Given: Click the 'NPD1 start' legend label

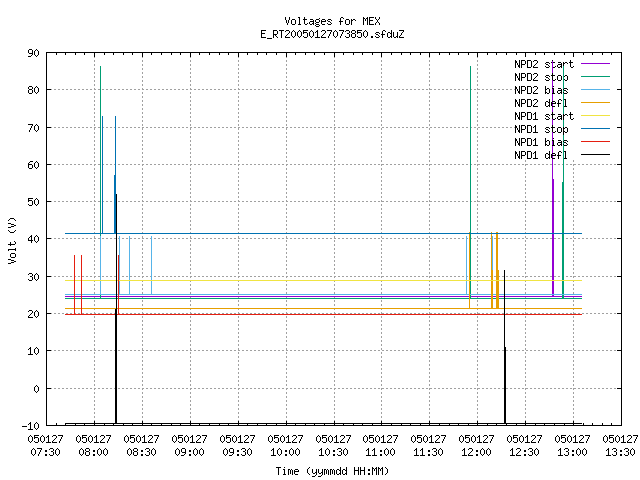Looking at the screenshot, I should click(544, 116).
